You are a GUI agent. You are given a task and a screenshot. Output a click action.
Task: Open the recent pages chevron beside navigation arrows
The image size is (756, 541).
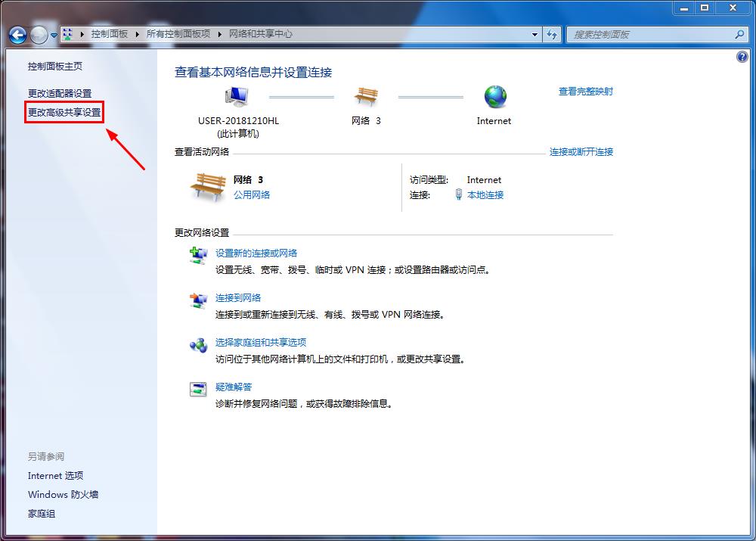(53, 35)
